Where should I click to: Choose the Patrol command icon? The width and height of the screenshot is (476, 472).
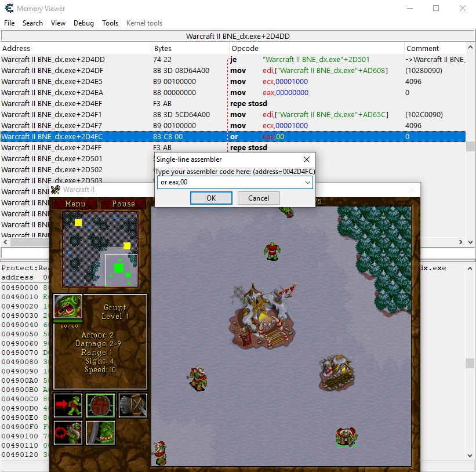68,433
